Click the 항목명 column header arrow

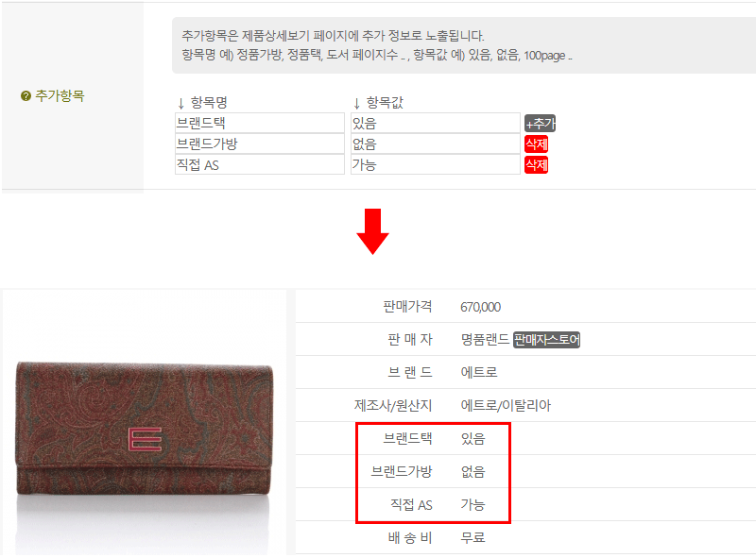180,103
